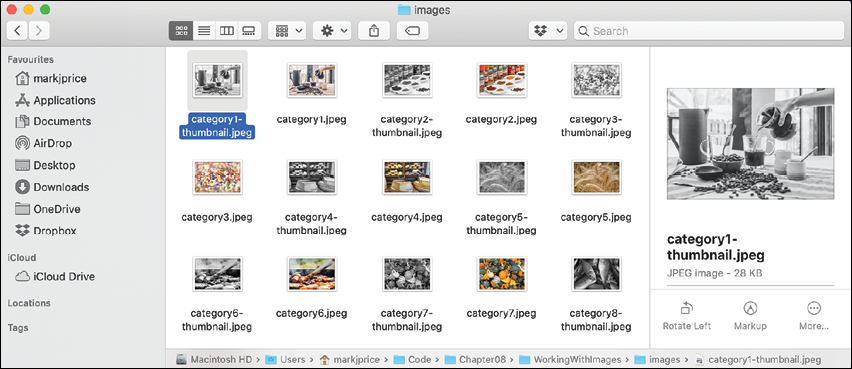The height and width of the screenshot is (369, 852).
Task: Select the category6.jpeg file icon
Action: pos(311,274)
